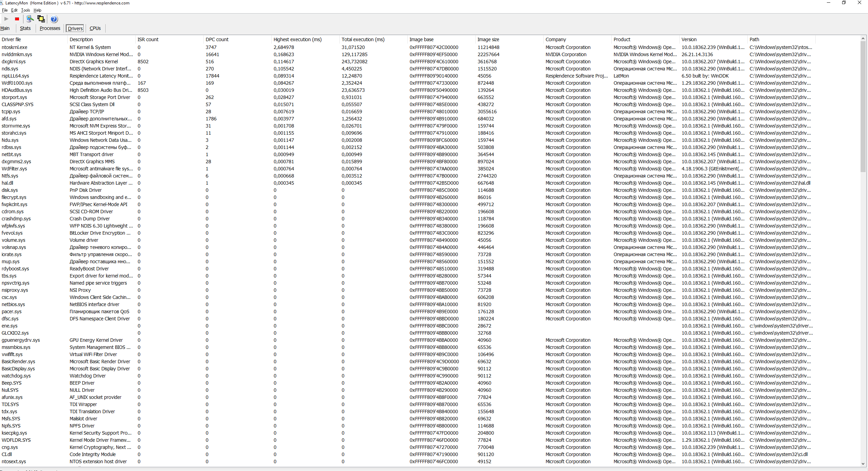Image resolution: width=868 pixels, height=471 pixels.
Task: Switch to the Stats tab
Action: pyautogui.click(x=25, y=28)
